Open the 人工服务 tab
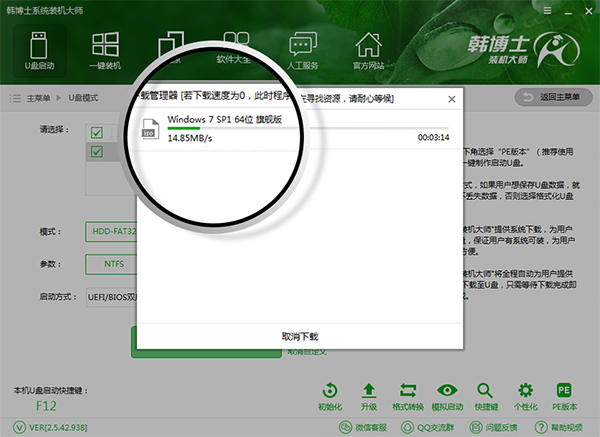Screen dimensions: 600x437 [302, 51]
